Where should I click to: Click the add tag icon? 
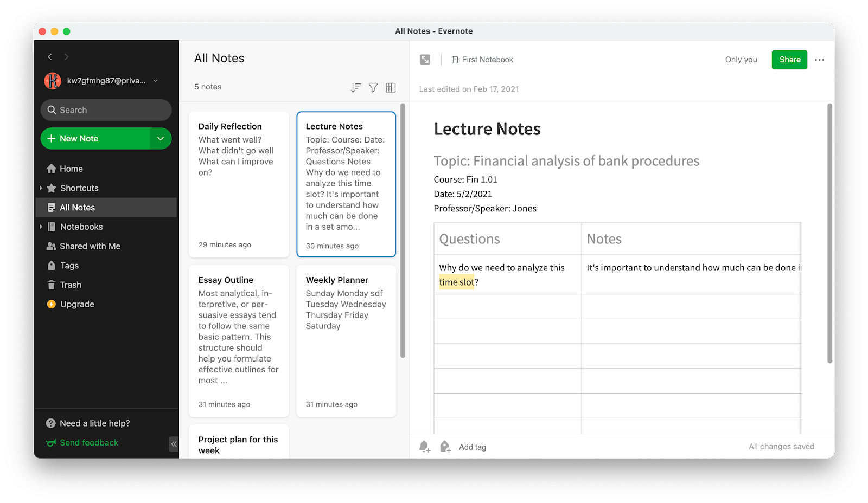[x=445, y=447]
